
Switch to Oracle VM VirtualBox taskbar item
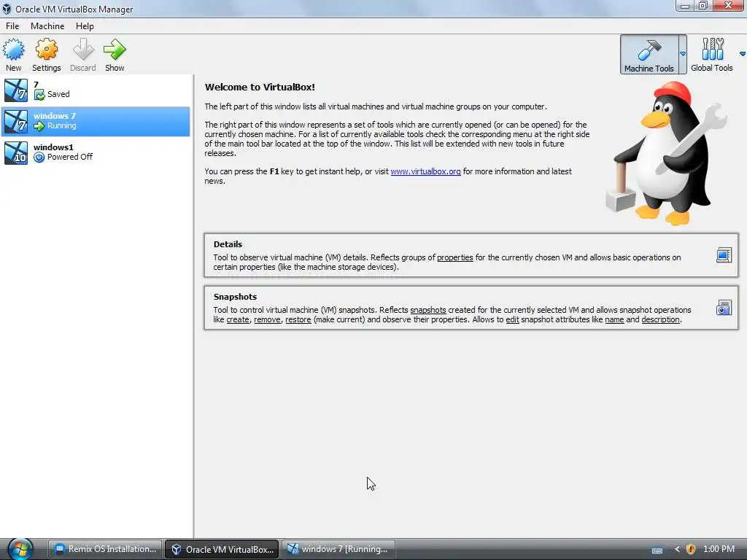pos(222,549)
